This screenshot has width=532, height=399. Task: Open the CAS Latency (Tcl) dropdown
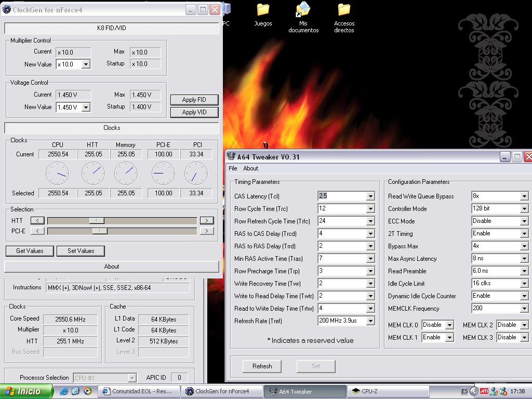(x=370, y=196)
